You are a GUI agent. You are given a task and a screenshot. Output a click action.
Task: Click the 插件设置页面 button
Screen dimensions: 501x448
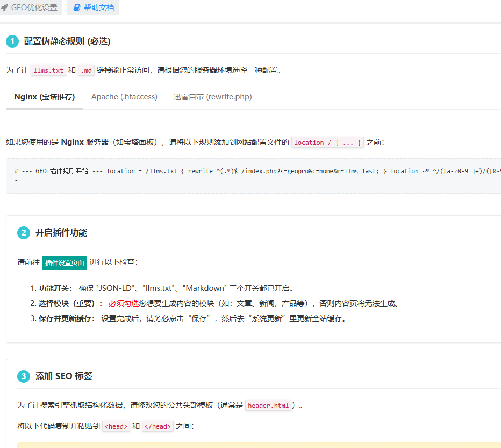(x=65, y=262)
